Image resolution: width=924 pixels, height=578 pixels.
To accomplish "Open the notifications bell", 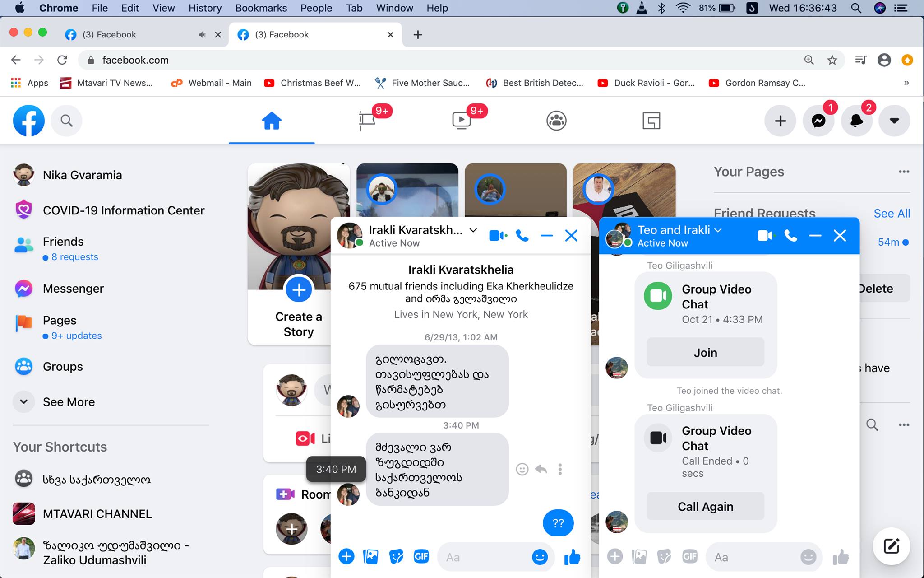I will pyautogui.click(x=856, y=121).
